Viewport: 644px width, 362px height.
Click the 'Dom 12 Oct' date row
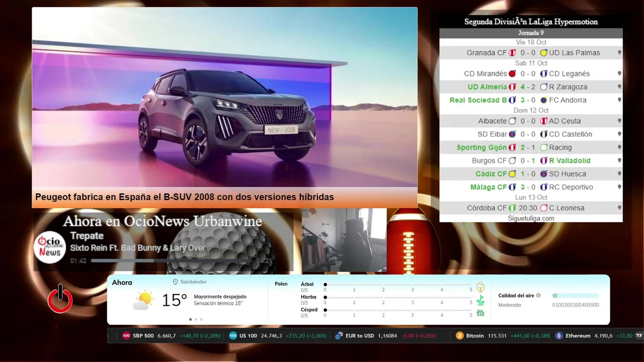click(531, 110)
